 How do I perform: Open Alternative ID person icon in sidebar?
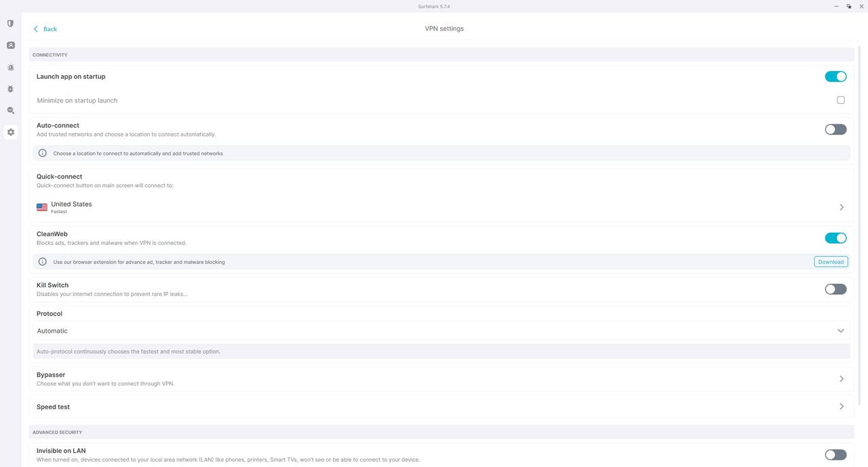tap(10, 45)
